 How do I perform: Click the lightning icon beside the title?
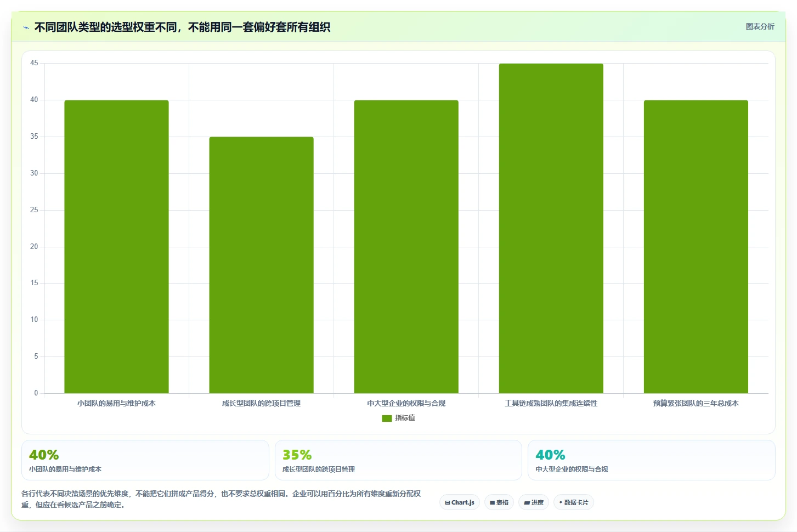click(x=26, y=27)
